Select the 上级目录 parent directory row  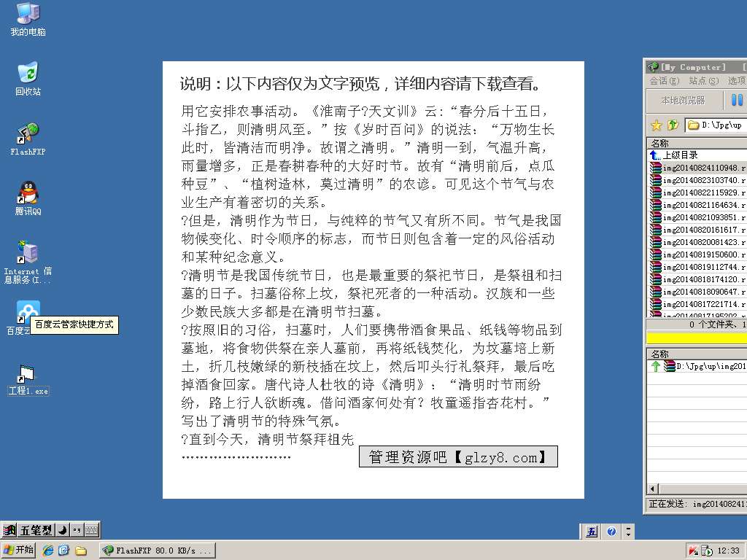[697, 155]
